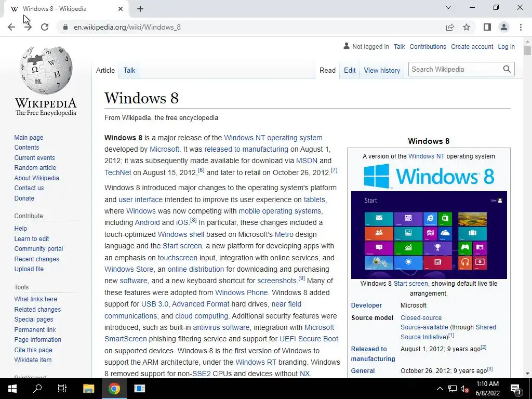Click the Windows 8 - Wikipedia browser tab
532x399 pixels.
pos(66,9)
